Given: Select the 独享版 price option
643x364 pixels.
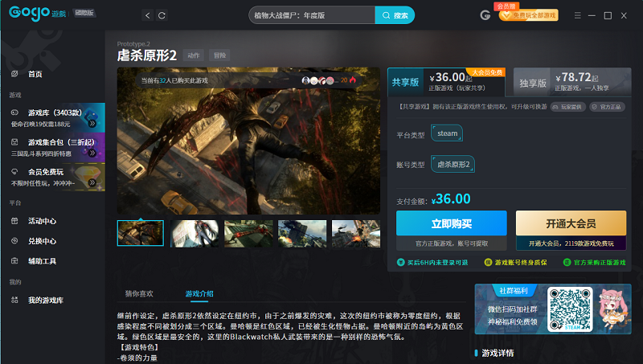Looking at the screenshot, I should pyautogui.click(x=572, y=82).
